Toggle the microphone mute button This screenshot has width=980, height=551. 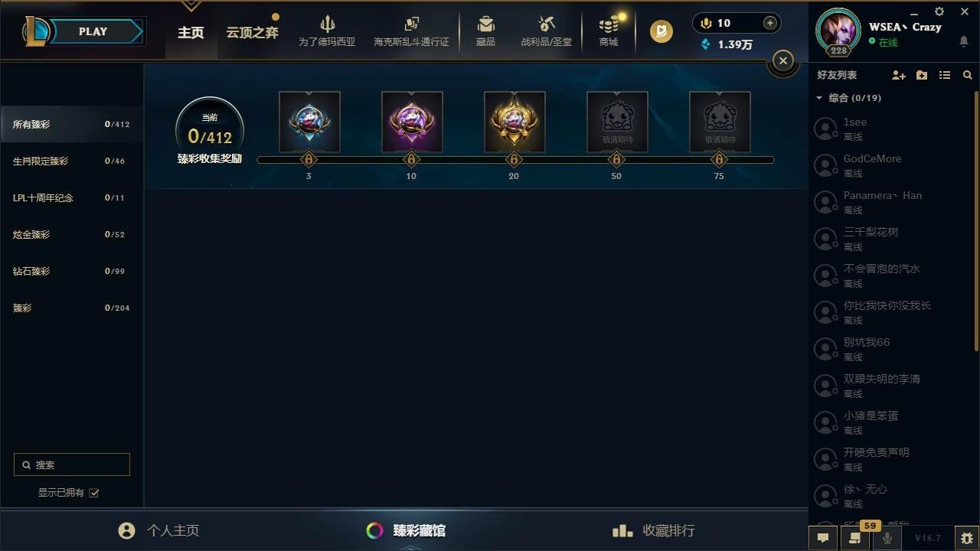tap(887, 538)
